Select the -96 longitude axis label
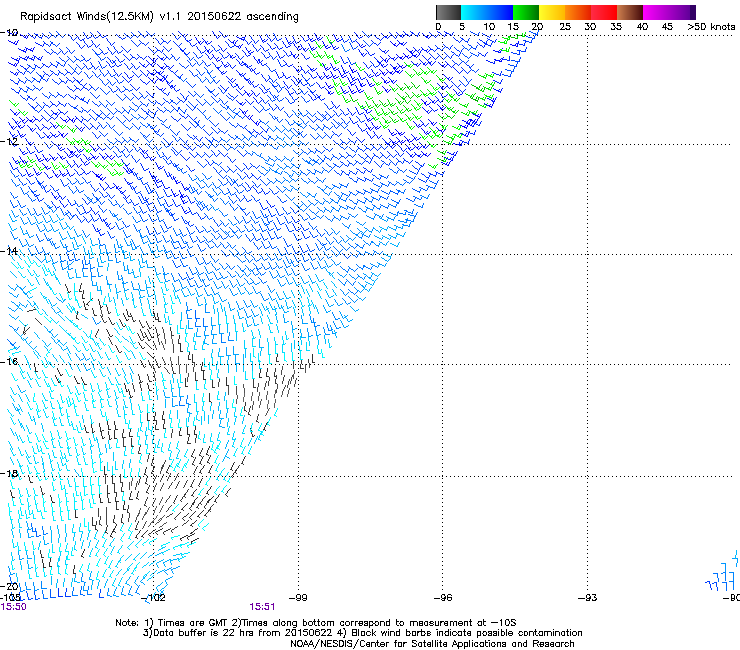This screenshot has width=740, height=650. point(443,598)
